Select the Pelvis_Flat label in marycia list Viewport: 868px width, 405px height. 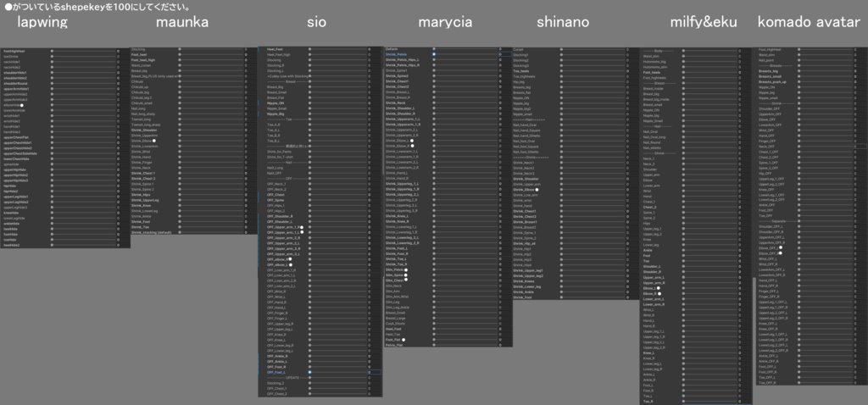(394, 345)
